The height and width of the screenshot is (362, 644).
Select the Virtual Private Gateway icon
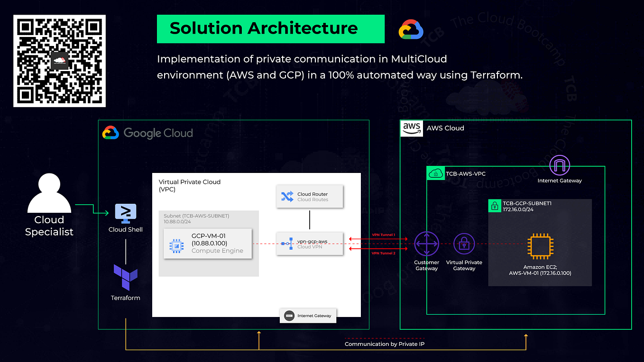click(464, 243)
